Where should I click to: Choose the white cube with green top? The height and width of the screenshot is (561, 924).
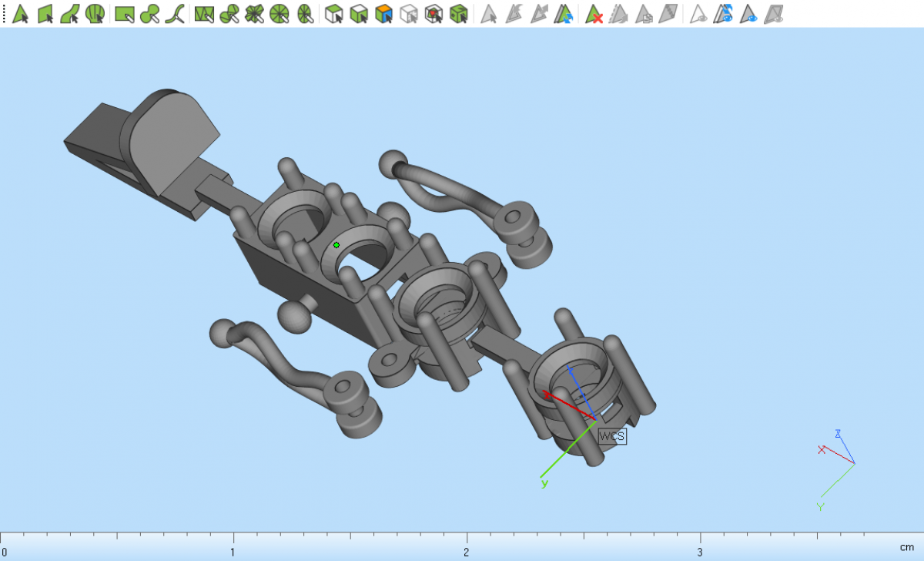click(333, 14)
